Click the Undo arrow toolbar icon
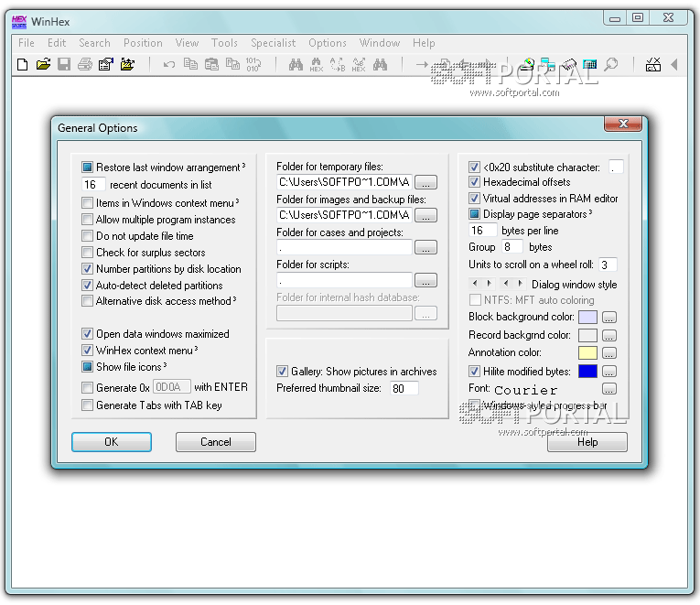The height and width of the screenshot is (605, 700). pyautogui.click(x=168, y=65)
